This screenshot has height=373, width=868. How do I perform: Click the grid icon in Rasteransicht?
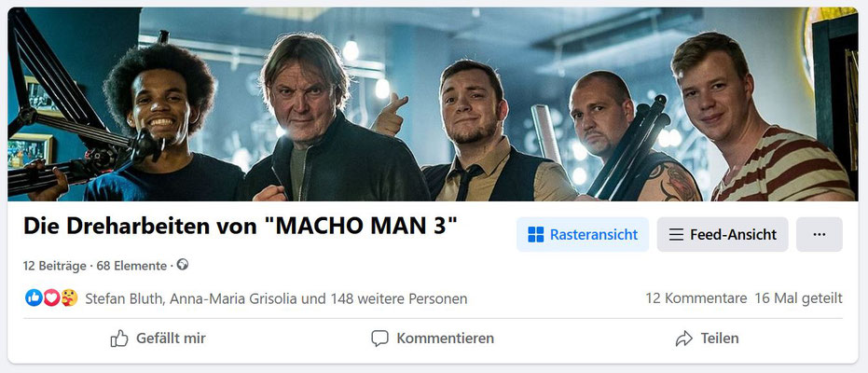(535, 235)
